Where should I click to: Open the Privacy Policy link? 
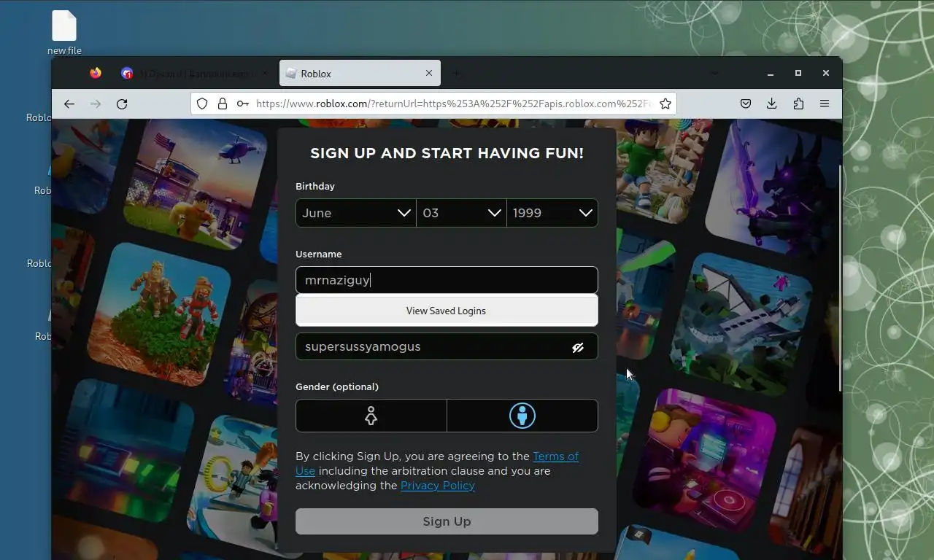tap(438, 486)
